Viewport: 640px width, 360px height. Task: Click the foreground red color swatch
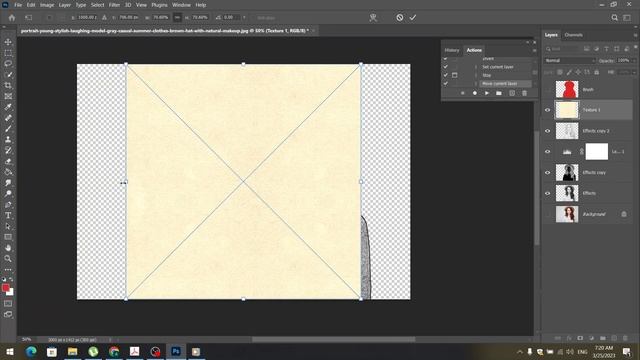pyautogui.click(x=6, y=288)
